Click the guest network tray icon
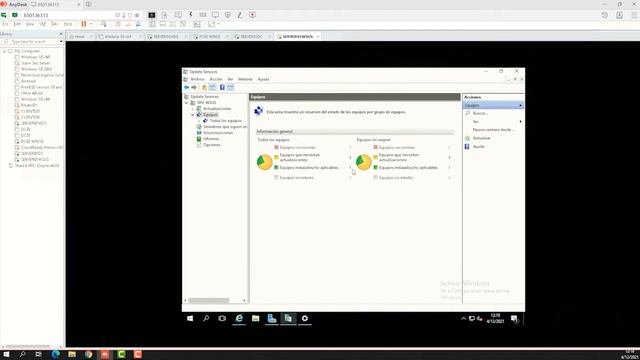 pos(471,319)
